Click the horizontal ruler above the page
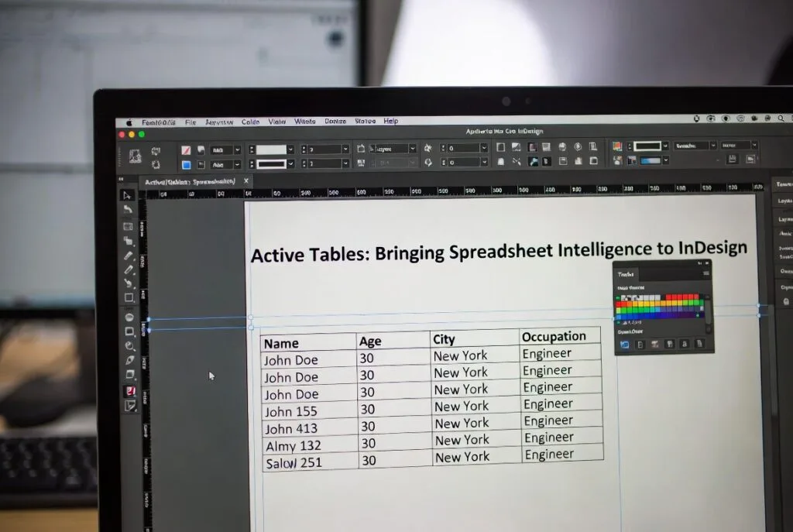This screenshot has height=532, width=793. (x=454, y=190)
